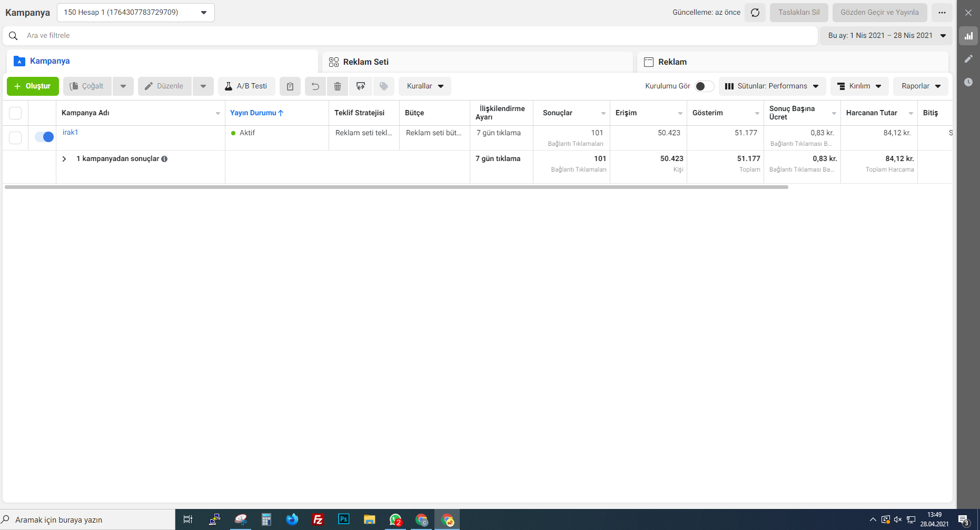This screenshot has width=980, height=530.
Task: Open Windows Task View icon in taskbar
Action: pos(188,519)
